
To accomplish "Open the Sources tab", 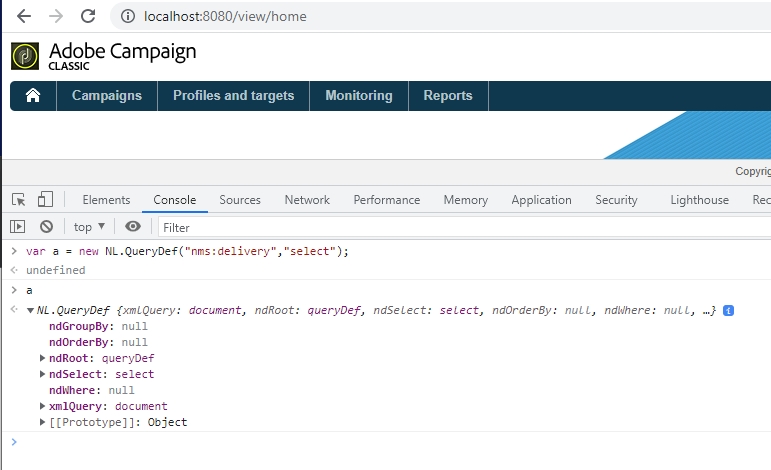I will [240, 199].
